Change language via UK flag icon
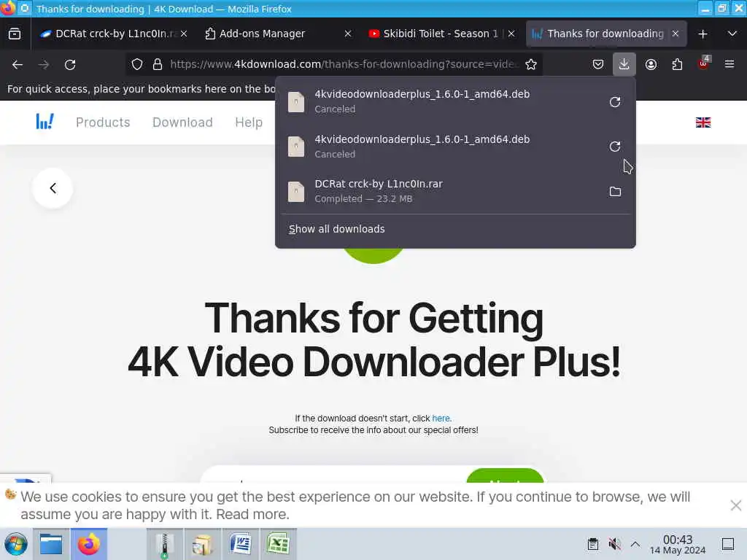This screenshot has width=747, height=560. pyautogui.click(x=703, y=122)
